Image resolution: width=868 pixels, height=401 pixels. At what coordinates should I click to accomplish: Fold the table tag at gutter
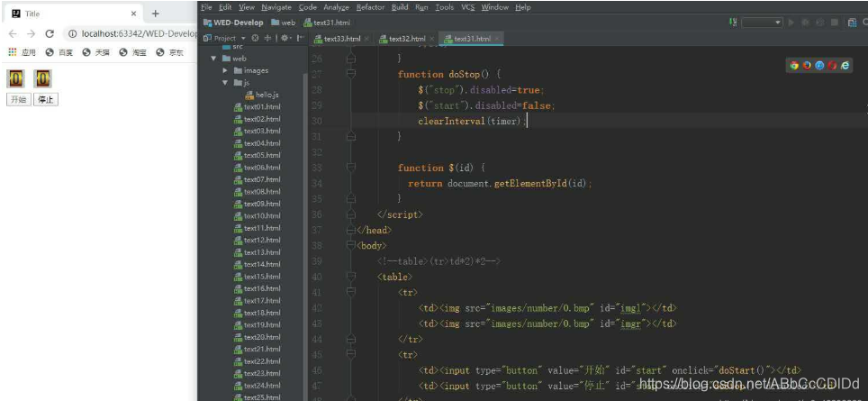point(350,277)
